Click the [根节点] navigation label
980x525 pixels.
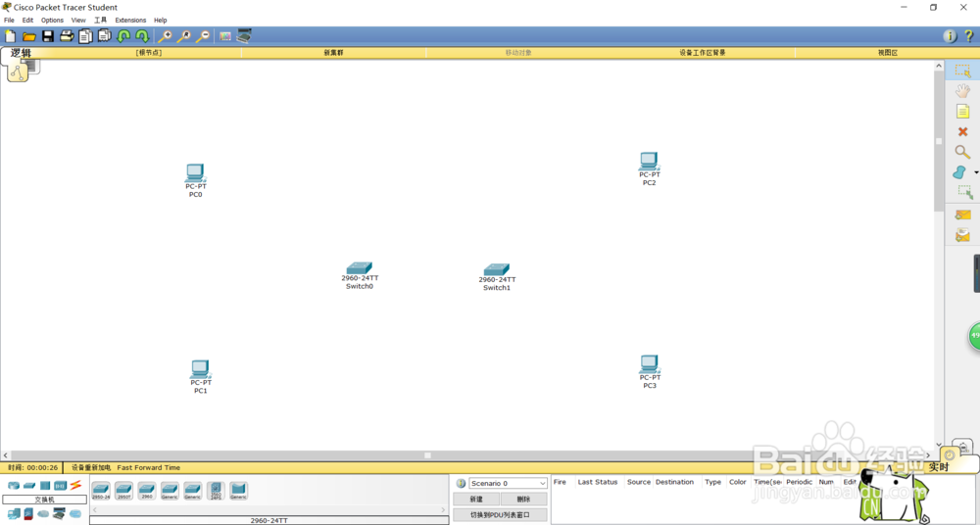click(149, 53)
